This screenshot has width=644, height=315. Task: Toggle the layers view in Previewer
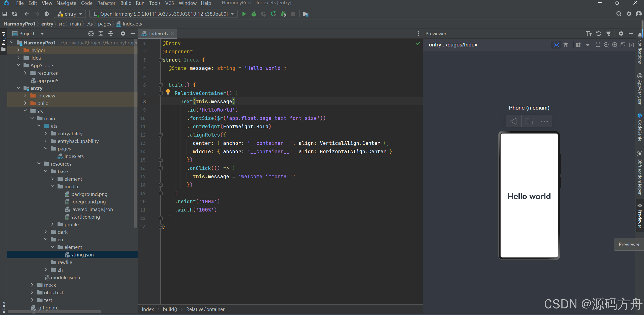pyautogui.click(x=566, y=45)
